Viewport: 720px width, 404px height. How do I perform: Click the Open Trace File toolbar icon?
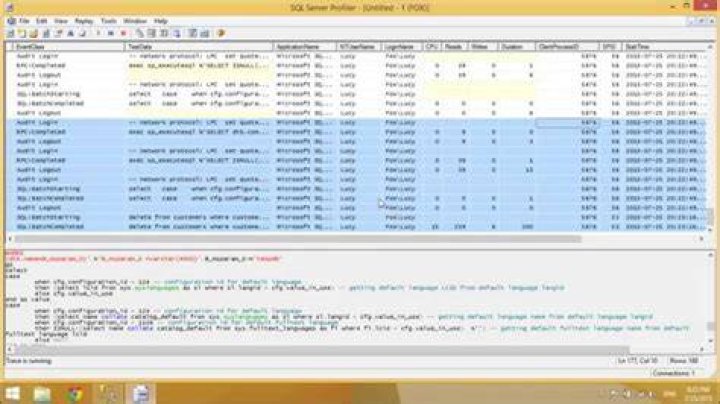point(34,34)
